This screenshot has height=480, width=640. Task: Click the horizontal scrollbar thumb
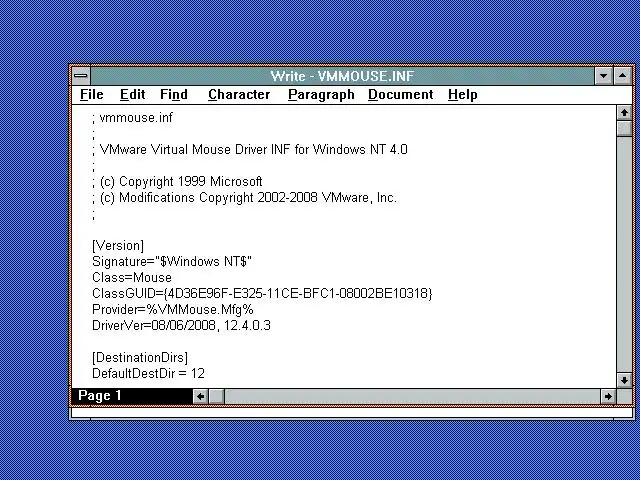[216, 396]
